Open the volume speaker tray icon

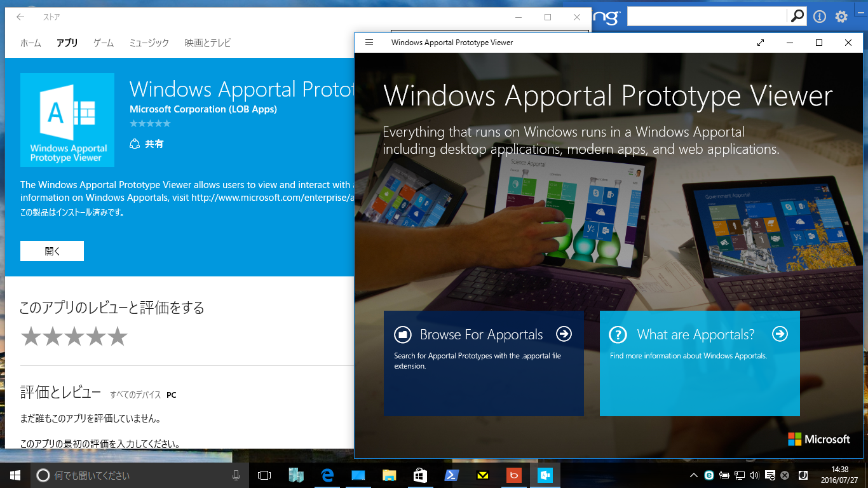pyautogui.click(x=754, y=475)
